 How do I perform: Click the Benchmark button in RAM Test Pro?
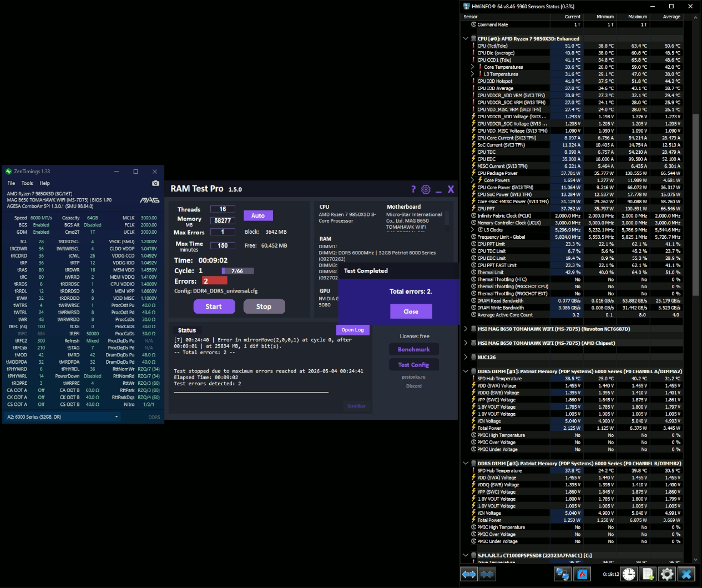(x=413, y=349)
